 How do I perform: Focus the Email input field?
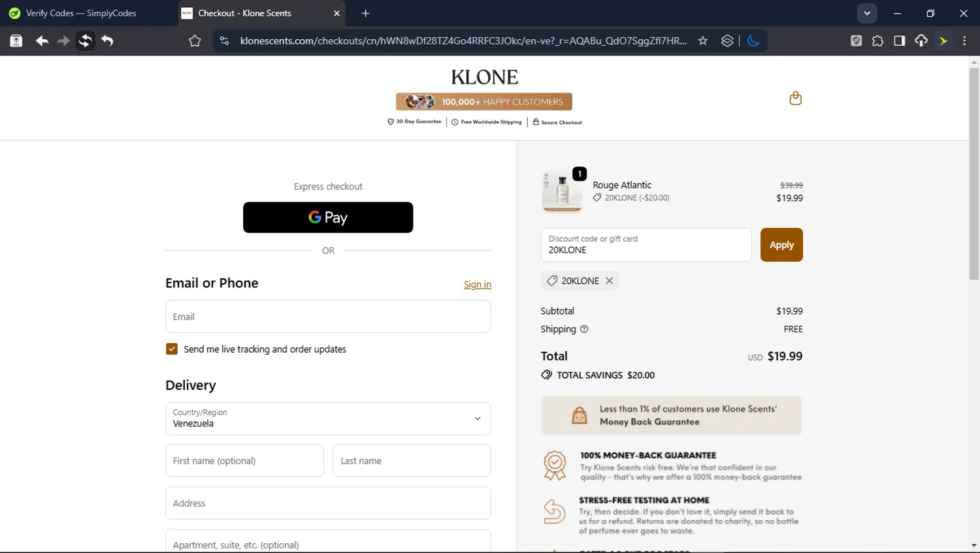click(x=328, y=317)
